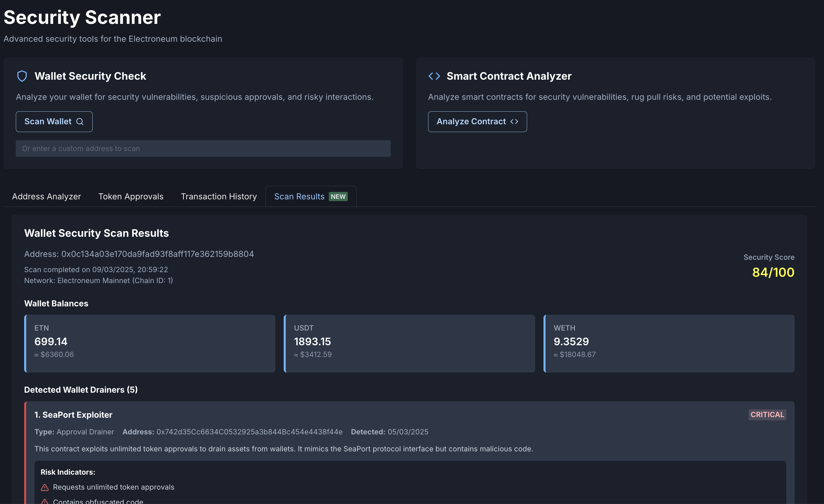Click the CRITICAL severity badge

click(767, 415)
